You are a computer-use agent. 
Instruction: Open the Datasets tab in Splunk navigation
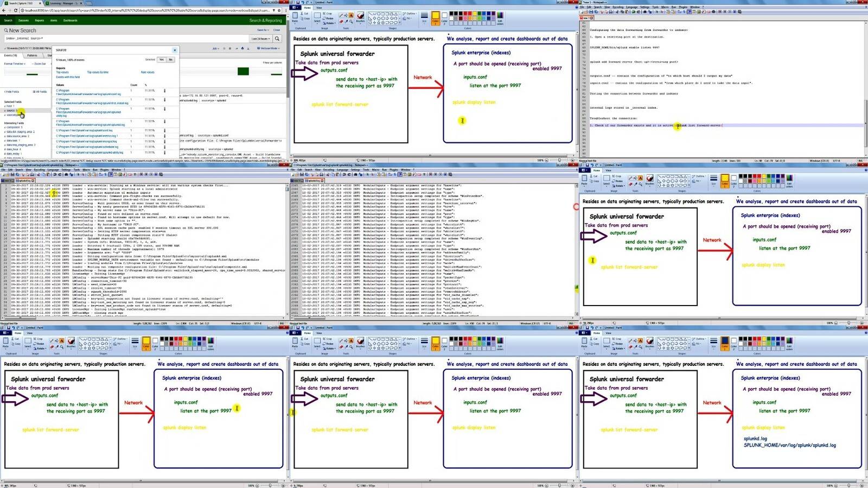coord(23,21)
